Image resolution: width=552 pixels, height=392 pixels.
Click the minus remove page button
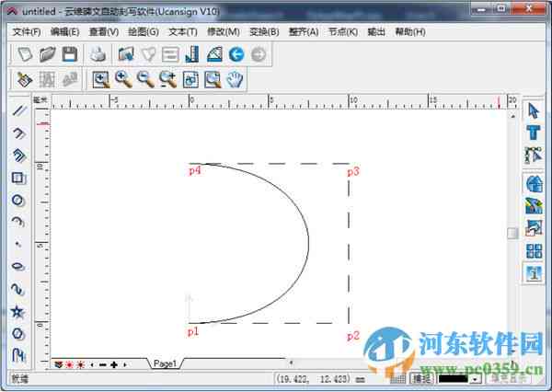click(102, 365)
